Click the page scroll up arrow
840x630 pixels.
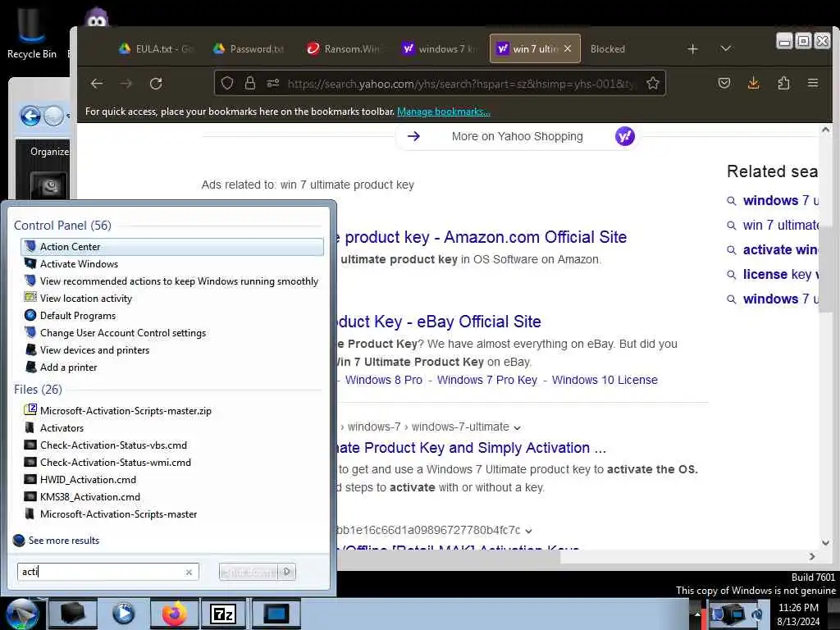[825, 130]
